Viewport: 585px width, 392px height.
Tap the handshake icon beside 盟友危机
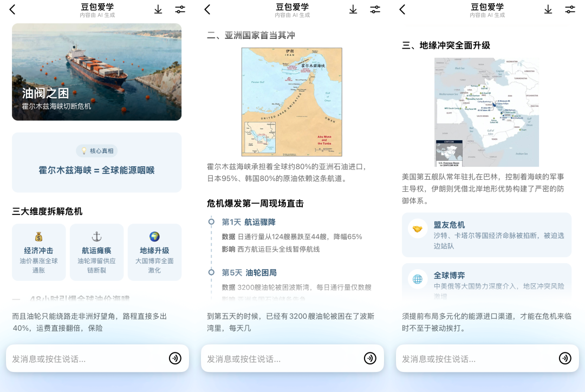point(418,228)
